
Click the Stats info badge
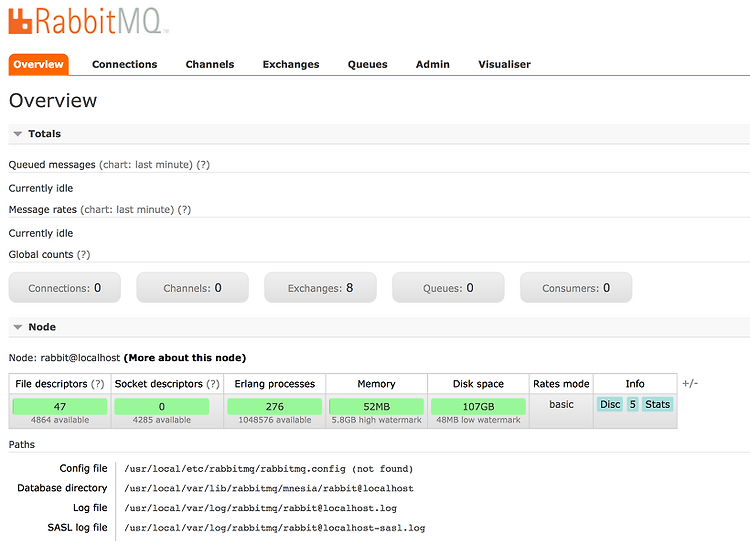click(657, 404)
